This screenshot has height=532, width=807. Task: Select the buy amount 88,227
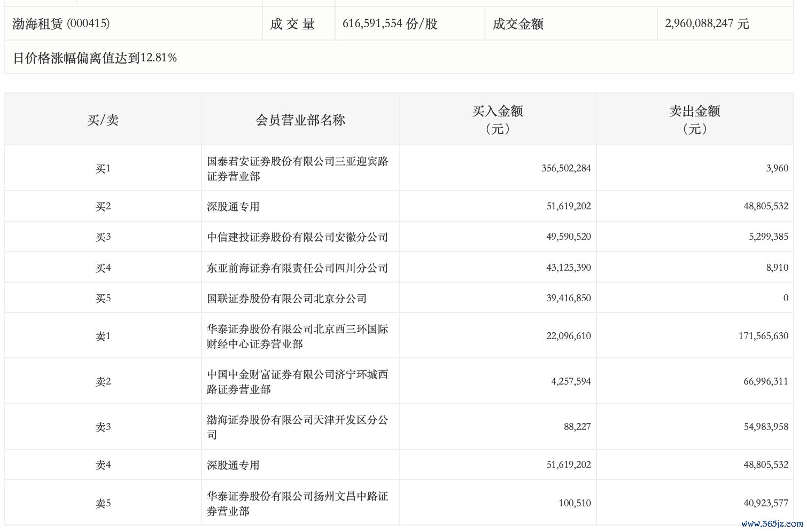pos(577,427)
